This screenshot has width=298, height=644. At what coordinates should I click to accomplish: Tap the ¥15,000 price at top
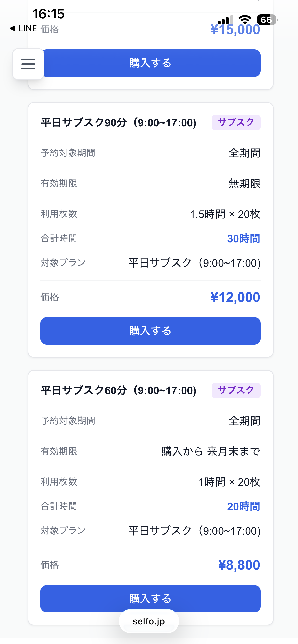(x=235, y=30)
